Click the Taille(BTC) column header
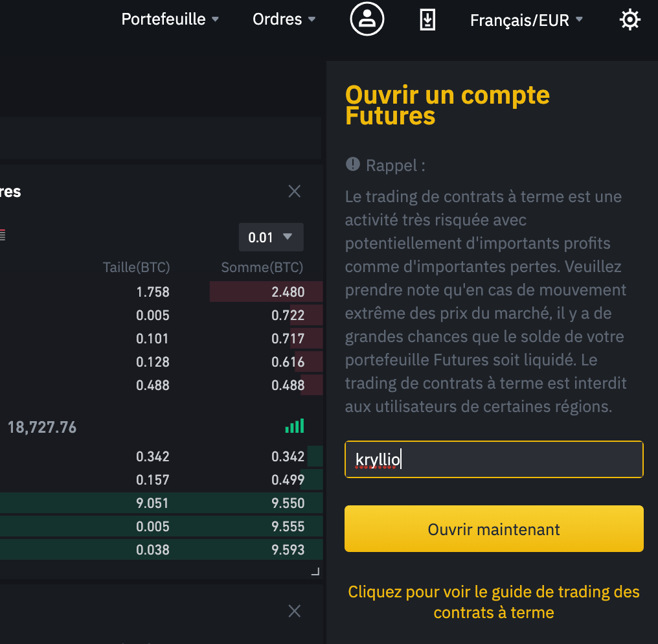The width and height of the screenshot is (658, 644). coord(137,267)
